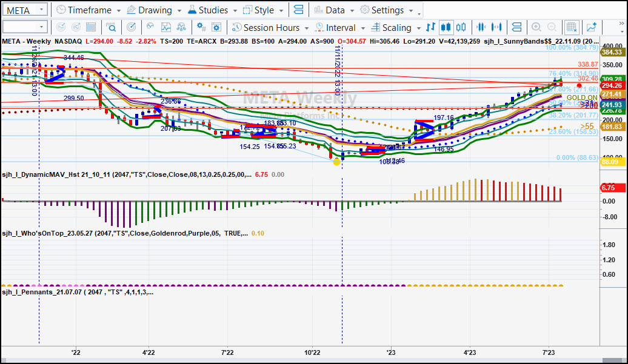This screenshot has width=628, height=364.
Task: Open the barcode magnifier symbol lookup
Action: point(111,27)
